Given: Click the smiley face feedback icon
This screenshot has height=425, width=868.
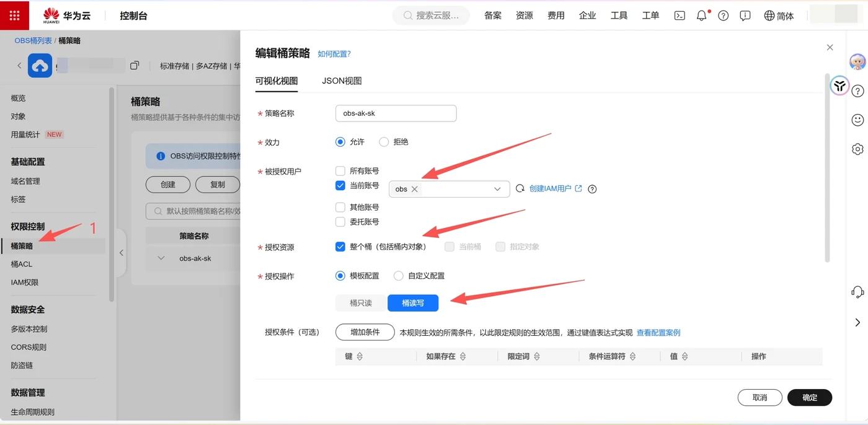Looking at the screenshot, I should pos(857,120).
